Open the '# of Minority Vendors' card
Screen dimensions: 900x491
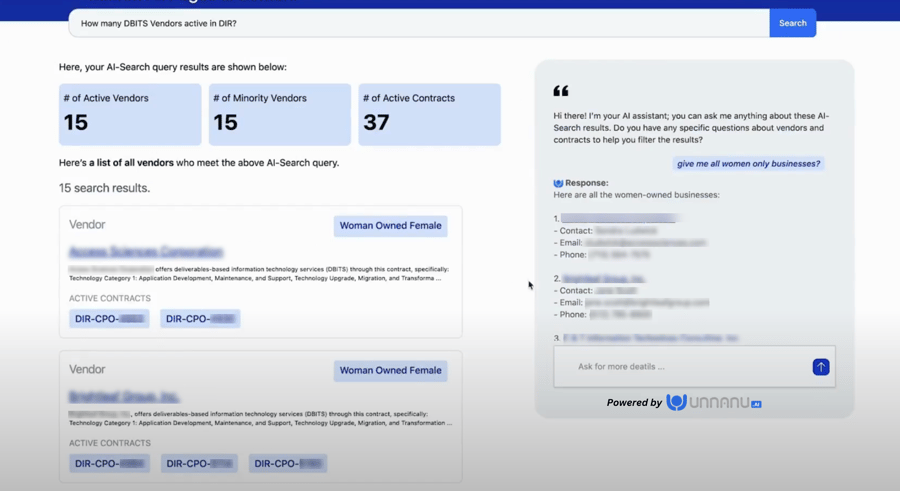click(280, 114)
